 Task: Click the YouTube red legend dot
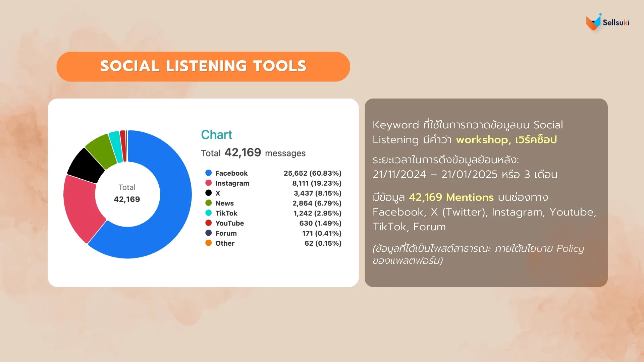[208, 223]
